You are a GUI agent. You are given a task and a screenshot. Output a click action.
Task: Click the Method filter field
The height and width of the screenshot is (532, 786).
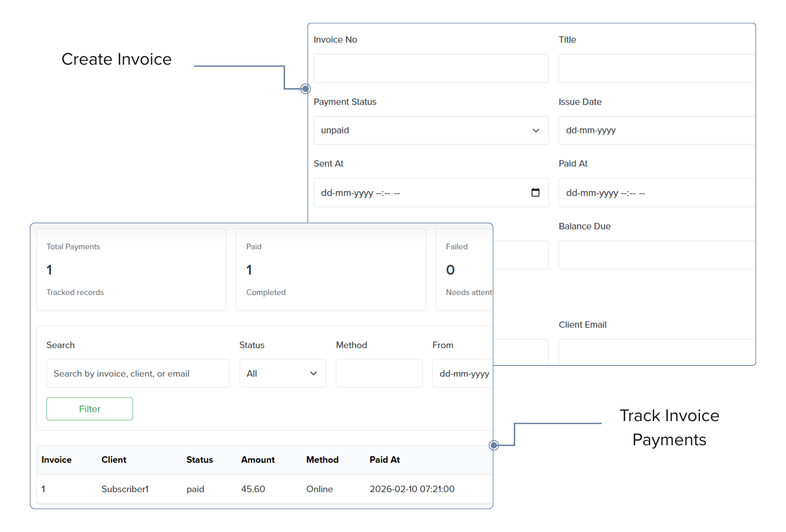(379, 373)
